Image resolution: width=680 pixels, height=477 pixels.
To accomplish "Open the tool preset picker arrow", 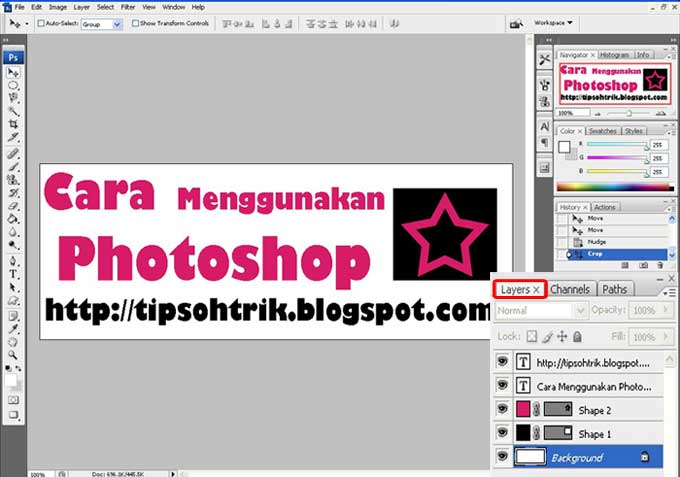I will [x=27, y=24].
